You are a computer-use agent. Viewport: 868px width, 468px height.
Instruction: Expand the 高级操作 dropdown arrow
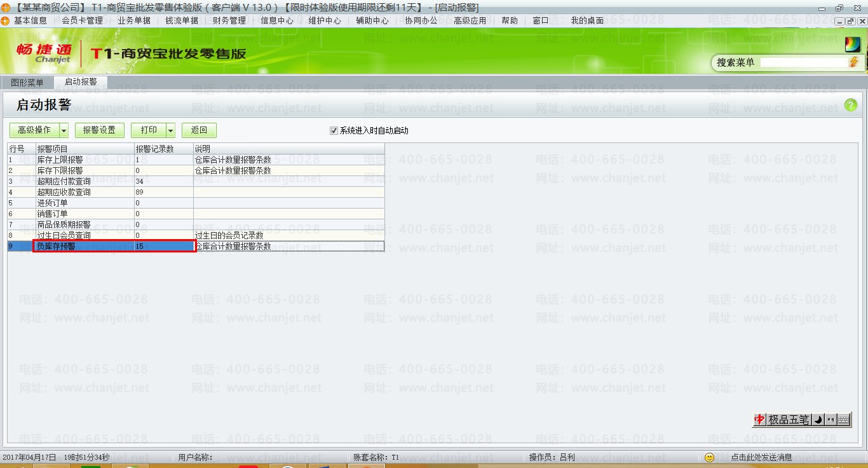click(64, 130)
